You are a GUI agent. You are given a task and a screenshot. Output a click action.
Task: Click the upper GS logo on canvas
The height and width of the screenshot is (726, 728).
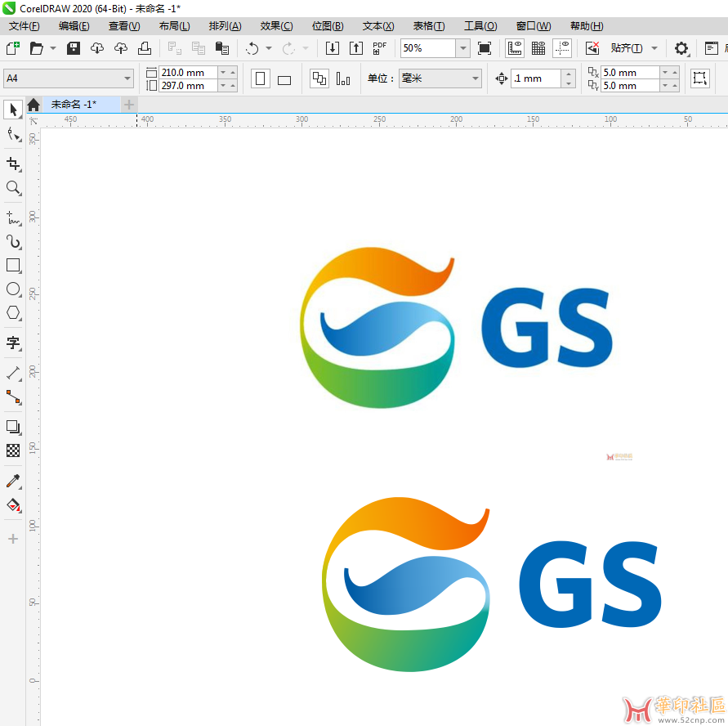pos(456,328)
